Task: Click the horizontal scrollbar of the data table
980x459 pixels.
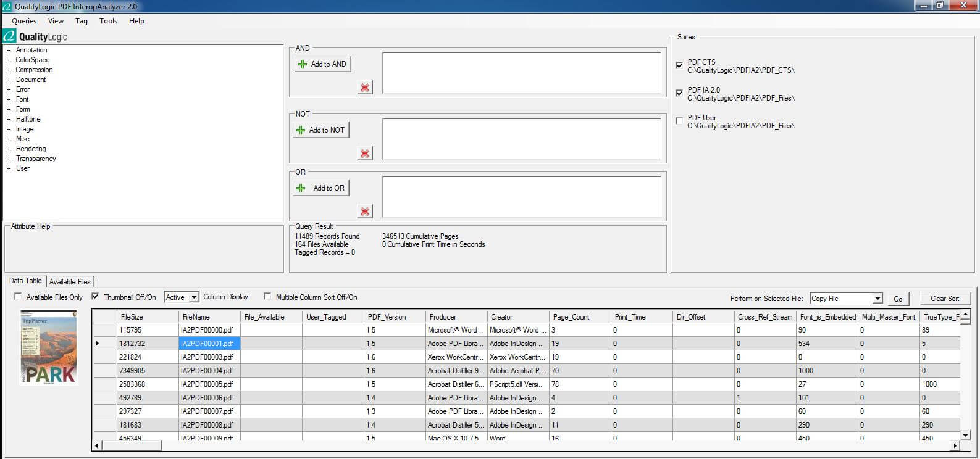Action: [525, 445]
